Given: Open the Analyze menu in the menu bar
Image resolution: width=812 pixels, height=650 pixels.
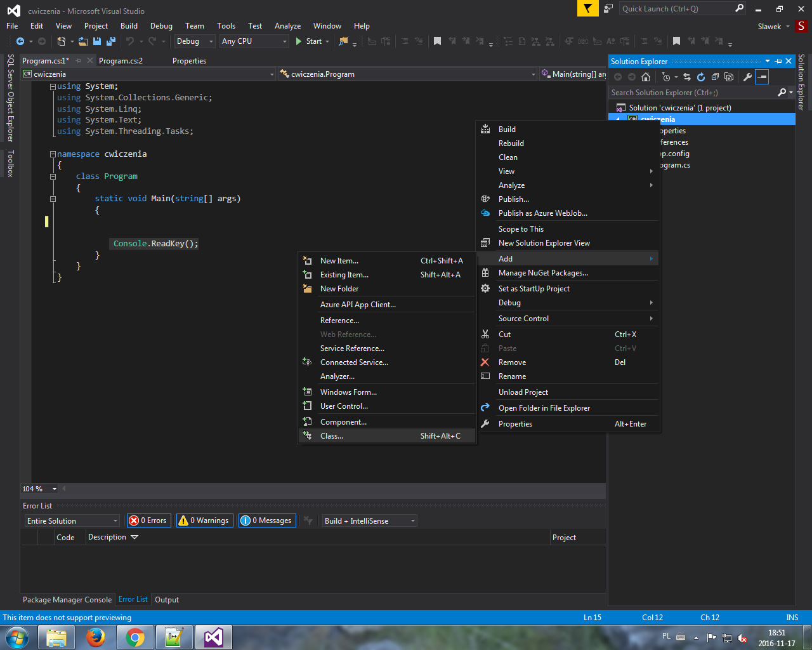Looking at the screenshot, I should 287,26.
